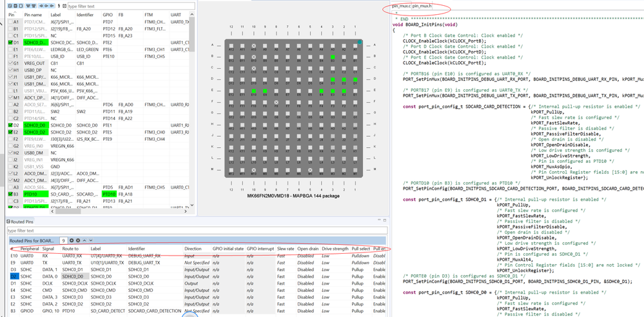Screen dimensions: 644x317
Task: Click the green SDHC0_D0 pin name cell
Action: click(35, 125)
